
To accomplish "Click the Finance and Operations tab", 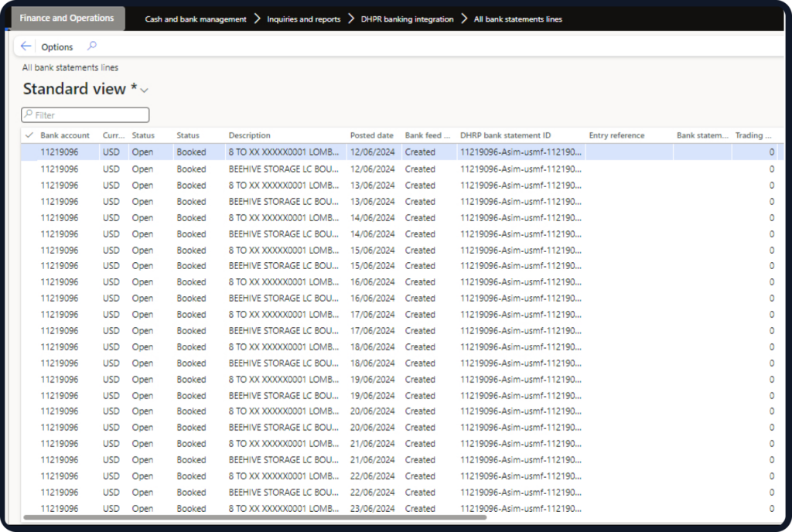I will click(x=67, y=18).
